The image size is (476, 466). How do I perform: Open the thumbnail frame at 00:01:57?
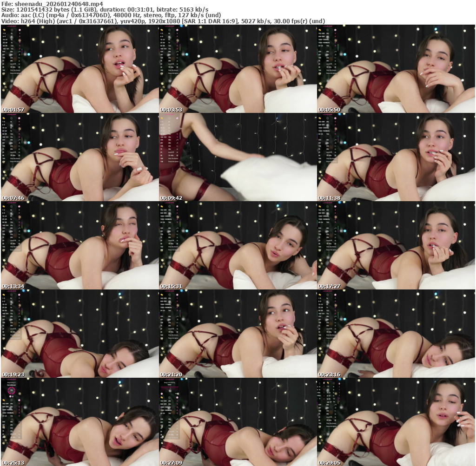coord(79,69)
